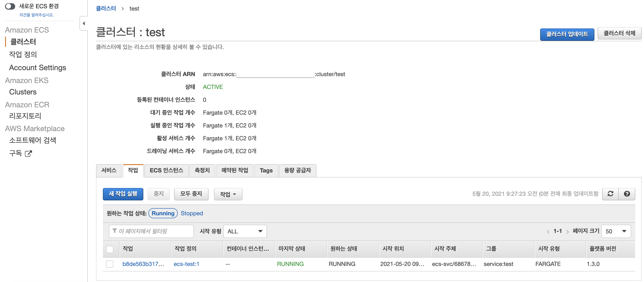Select the b8de563b317 task checkbox
Viewport: 644px width, 282px height.
tap(110, 264)
